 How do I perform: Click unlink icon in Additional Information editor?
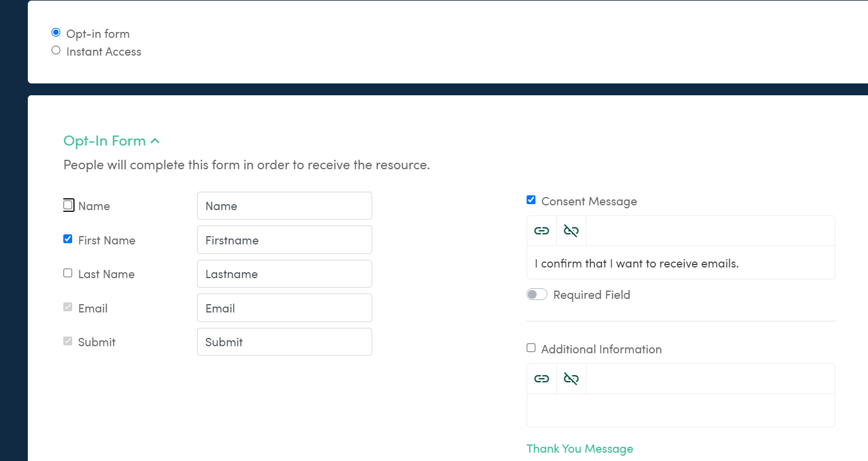571,379
